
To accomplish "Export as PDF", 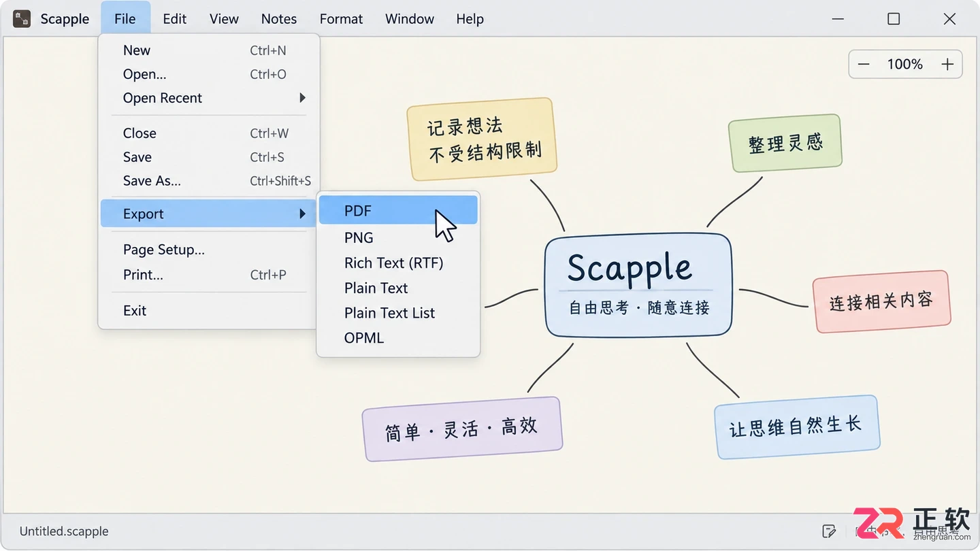I will 398,211.
